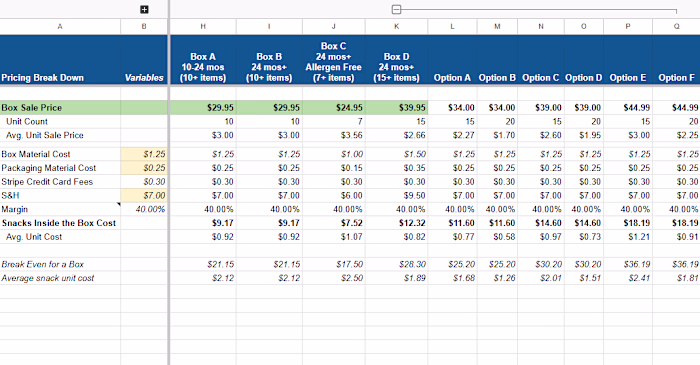This screenshot has height=365, width=700.
Task: Select Option E sale price $44.99
Action: (x=628, y=108)
